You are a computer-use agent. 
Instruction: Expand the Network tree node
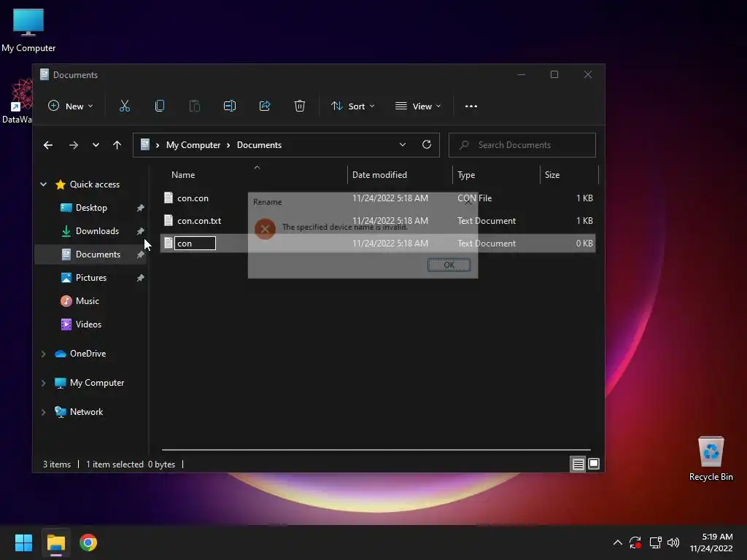point(43,412)
